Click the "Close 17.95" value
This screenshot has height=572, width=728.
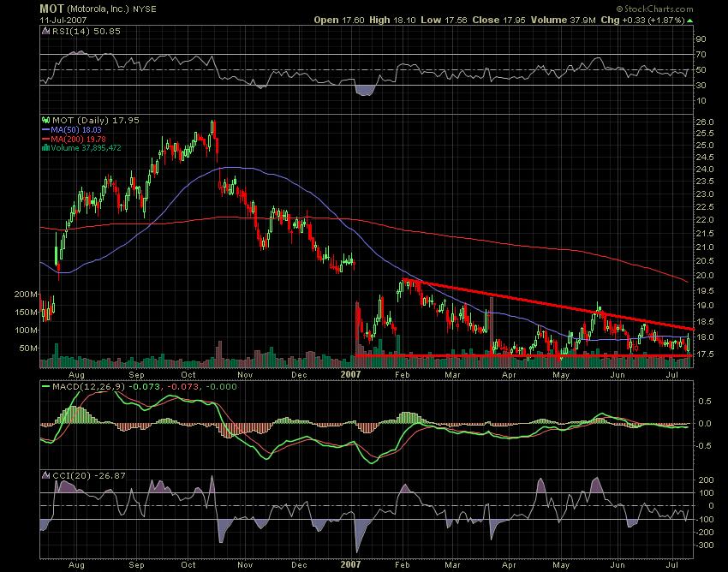coord(499,20)
